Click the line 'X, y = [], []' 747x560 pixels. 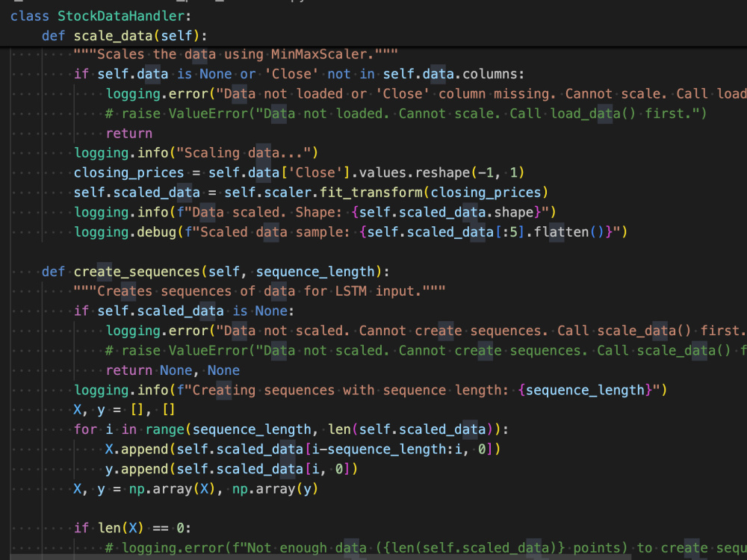[x=124, y=410]
